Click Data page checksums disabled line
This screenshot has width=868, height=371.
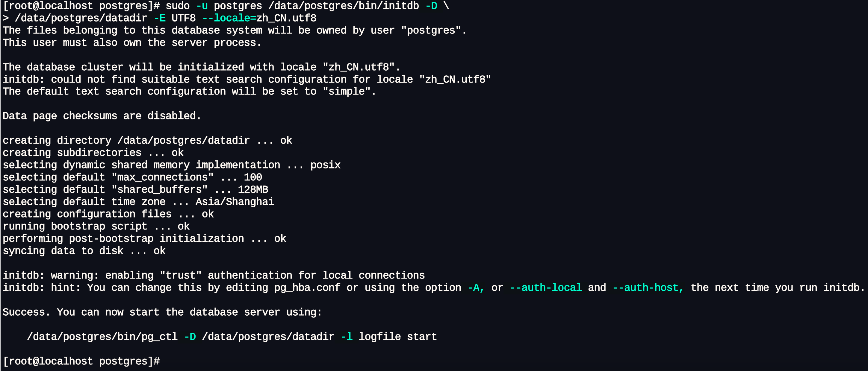coord(102,115)
